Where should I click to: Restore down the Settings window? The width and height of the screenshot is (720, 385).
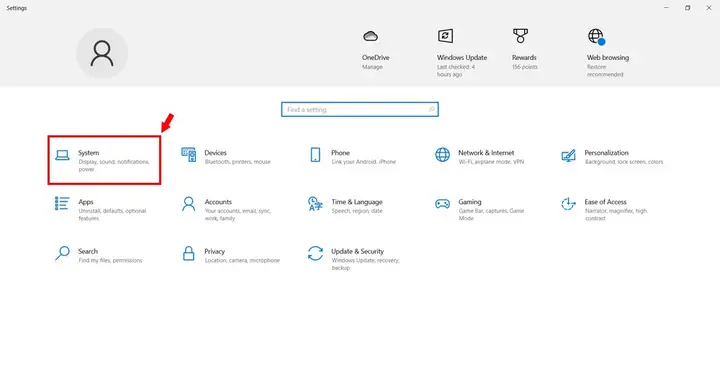coord(687,8)
